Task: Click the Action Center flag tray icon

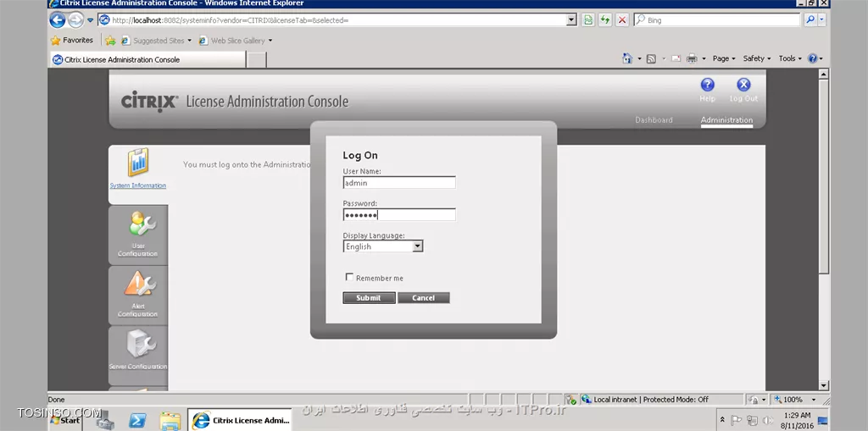Action: tap(737, 421)
